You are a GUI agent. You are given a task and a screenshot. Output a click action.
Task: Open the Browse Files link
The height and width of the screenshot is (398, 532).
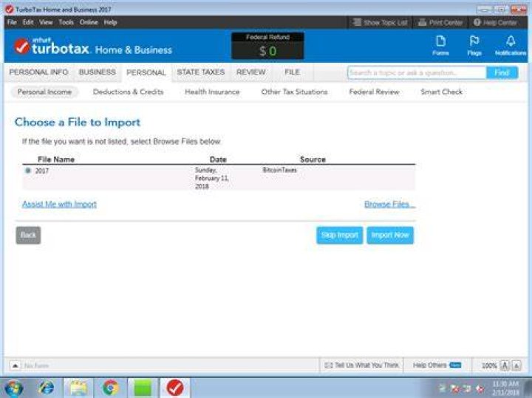(x=389, y=204)
